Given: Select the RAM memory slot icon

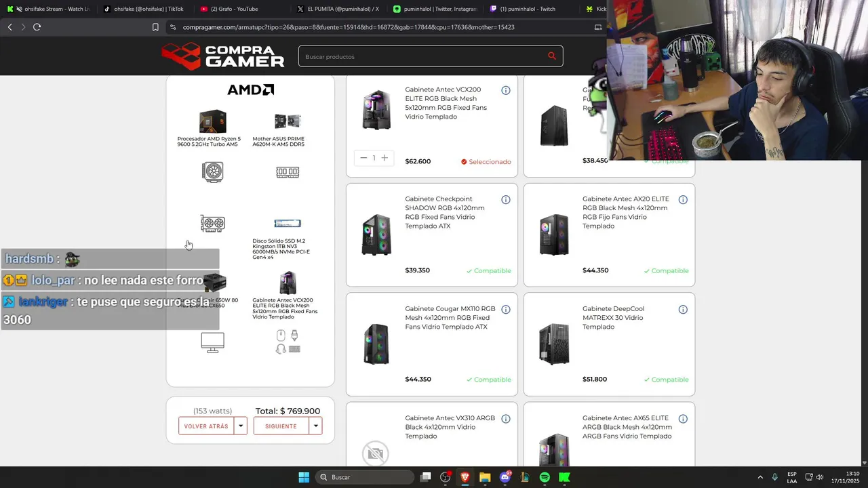Looking at the screenshot, I should coord(288,172).
